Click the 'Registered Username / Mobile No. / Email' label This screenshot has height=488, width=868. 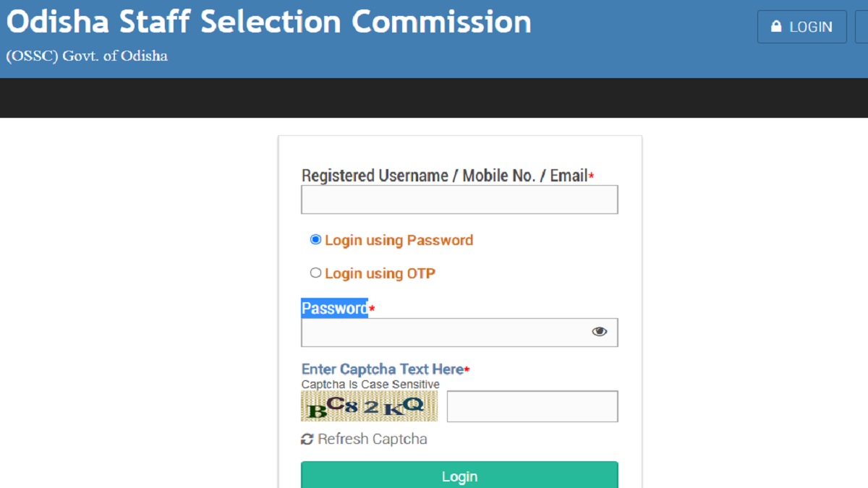point(444,176)
